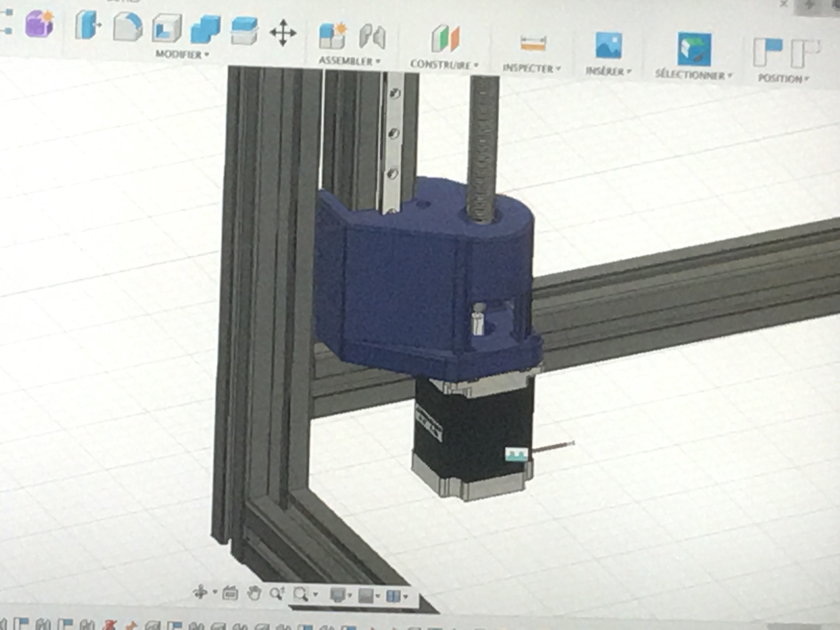
Task: Expand the Viewports options arrow
Action: point(406,597)
